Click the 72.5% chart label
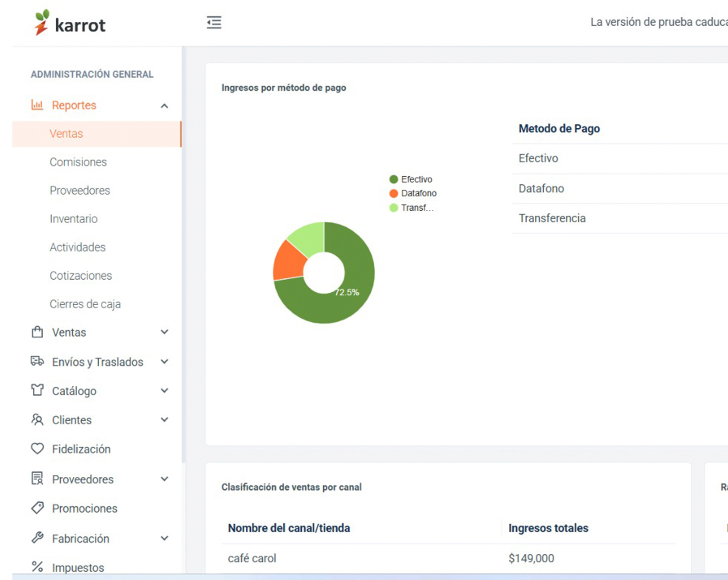728x580 pixels. (347, 292)
